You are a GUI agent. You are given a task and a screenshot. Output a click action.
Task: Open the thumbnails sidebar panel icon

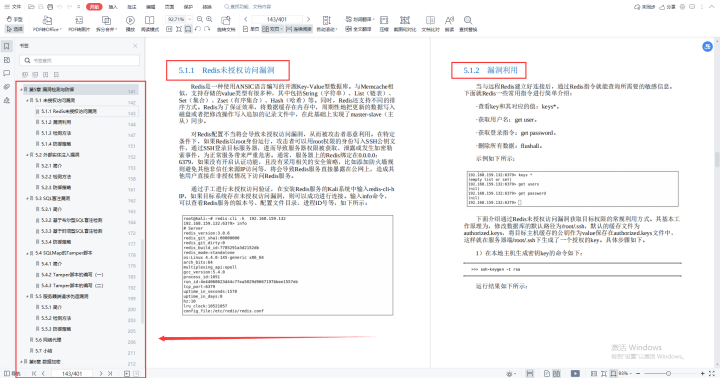(x=6, y=60)
